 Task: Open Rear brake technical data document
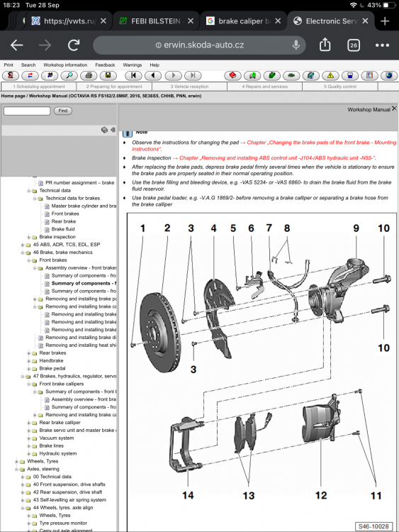(x=63, y=221)
